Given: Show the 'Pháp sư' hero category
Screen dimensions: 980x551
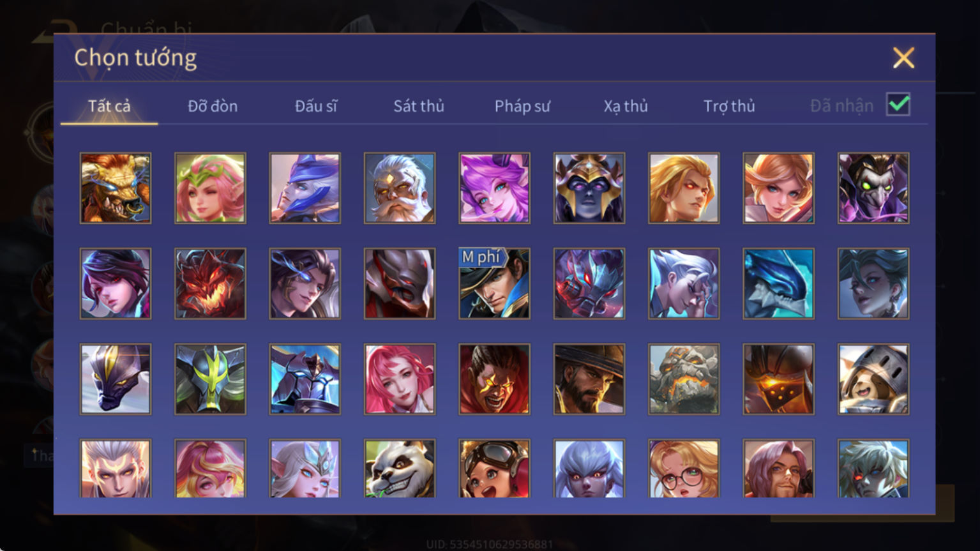Looking at the screenshot, I should tap(522, 106).
